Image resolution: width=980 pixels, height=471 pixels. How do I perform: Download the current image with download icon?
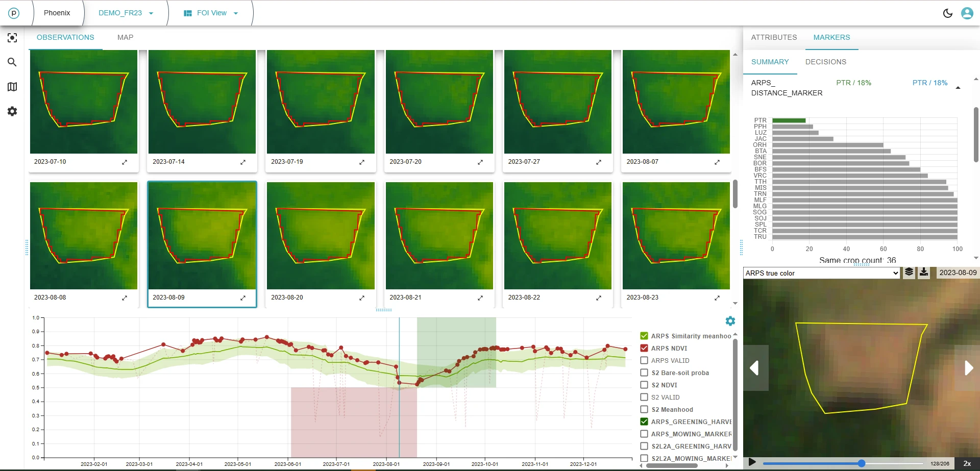(x=924, y=272)
